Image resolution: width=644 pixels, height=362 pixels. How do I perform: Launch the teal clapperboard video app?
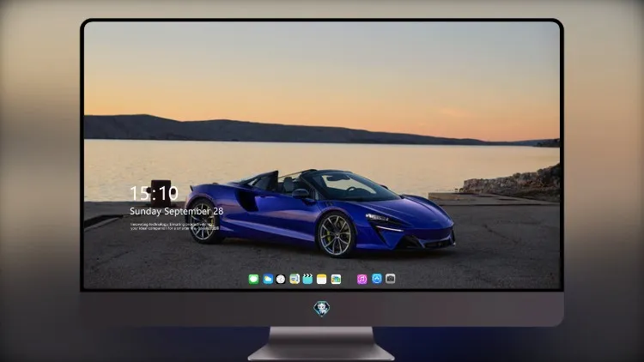tap(307, 279)
